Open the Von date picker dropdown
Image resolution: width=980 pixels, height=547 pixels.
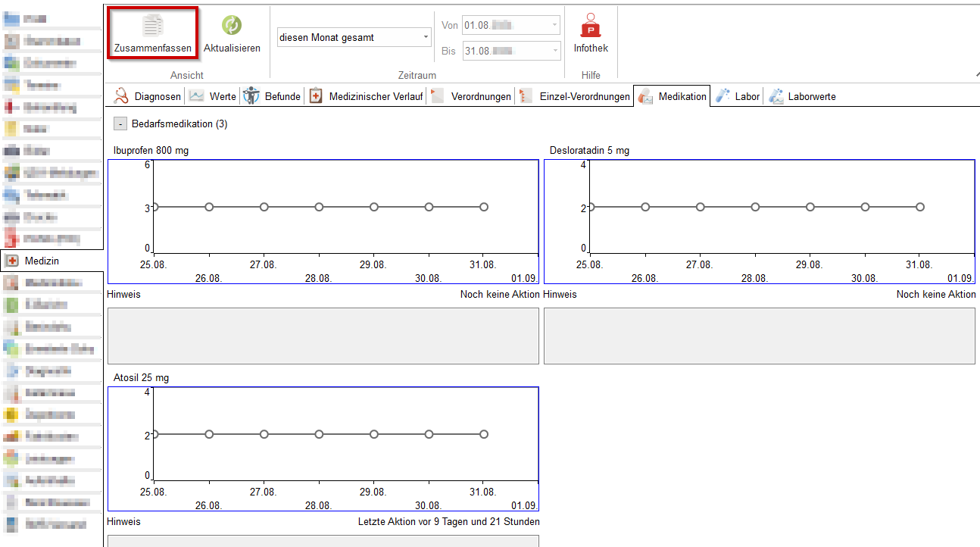click(x=555, y=26)
